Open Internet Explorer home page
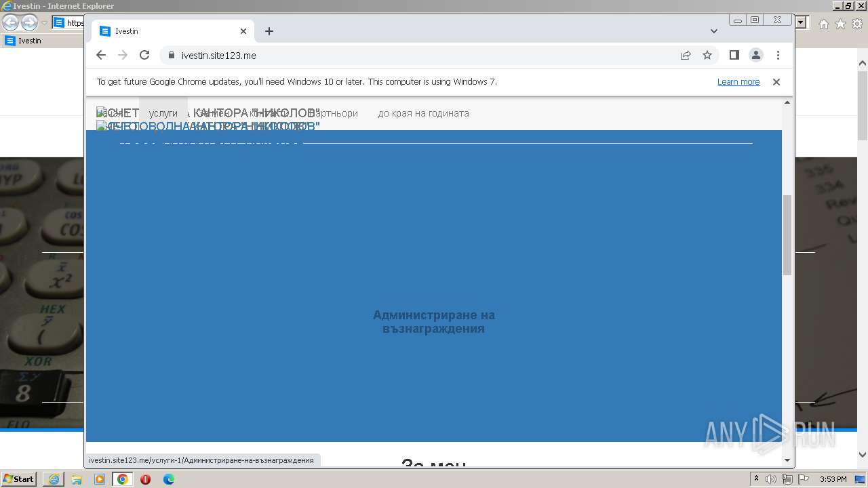The width and height of the screenshot is (868, 488). coord(823,24)
